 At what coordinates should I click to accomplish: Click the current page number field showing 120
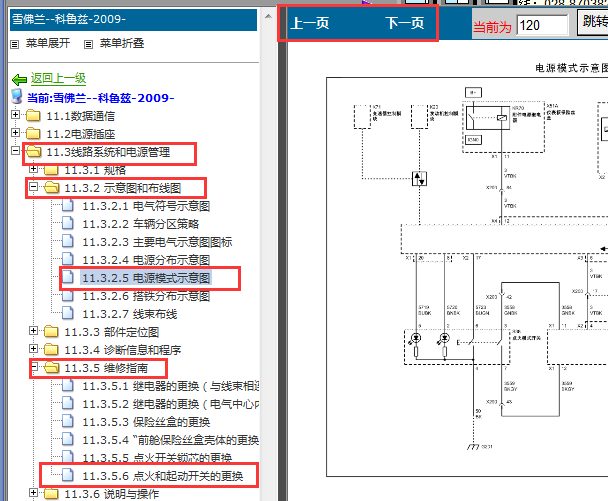(542, 25)
